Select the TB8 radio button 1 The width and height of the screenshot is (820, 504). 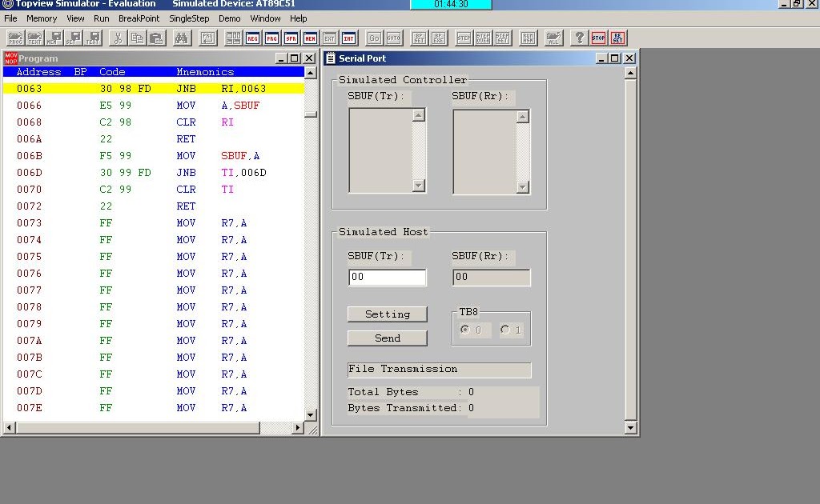(x=506, y=330)
